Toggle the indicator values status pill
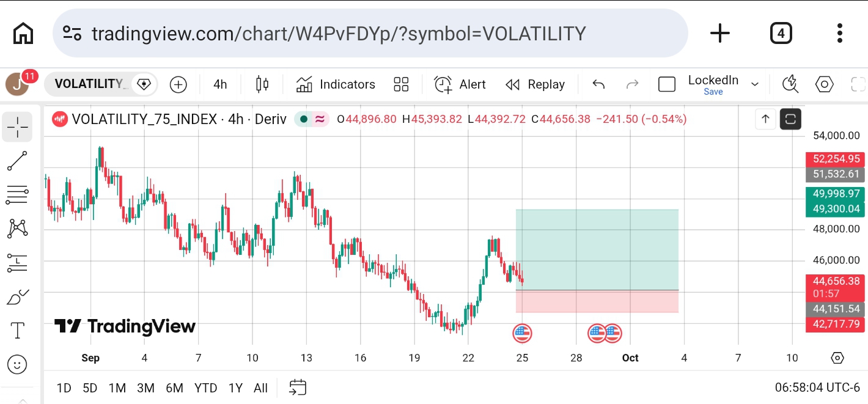Viewport: 868px width, 404px height. pos(312,119)
